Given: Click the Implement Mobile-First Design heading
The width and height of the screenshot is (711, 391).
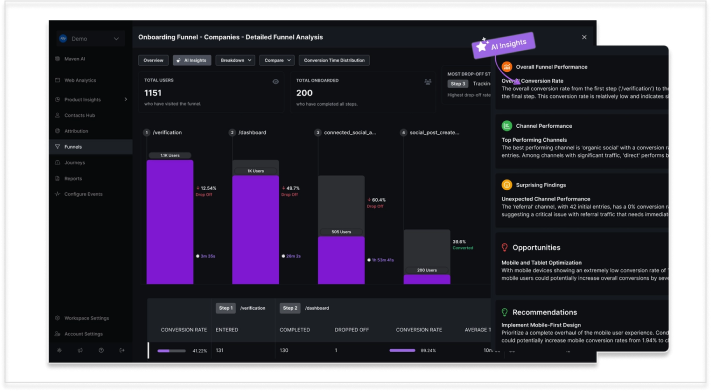Looking at the screenshot, I should (x=541, y=325).
